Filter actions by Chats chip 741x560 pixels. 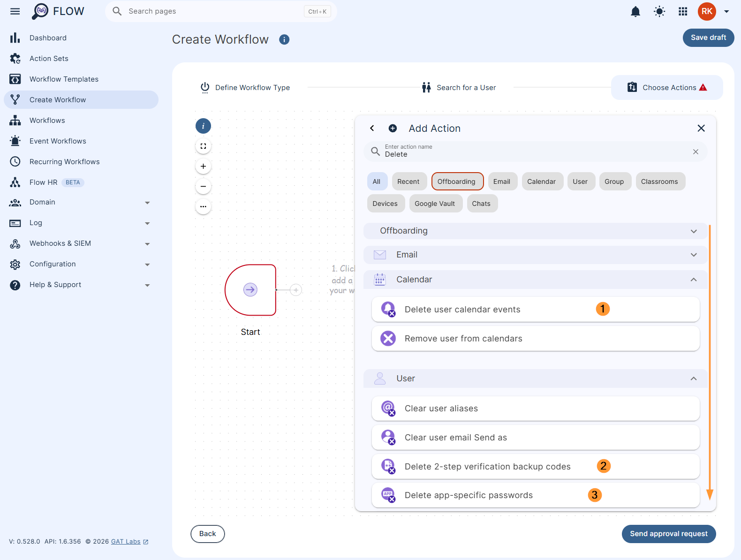pyautogui.click(x=482, y=204)
